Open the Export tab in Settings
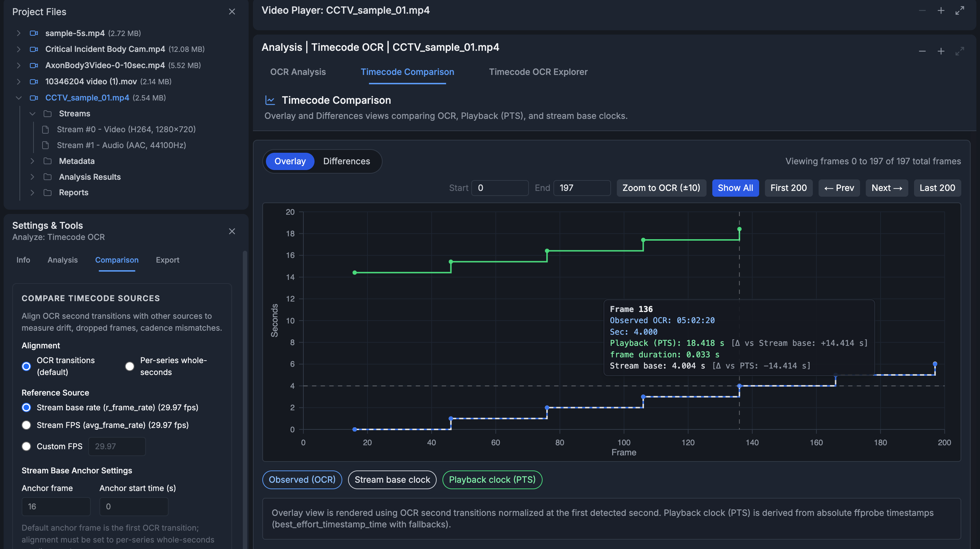980x549 pixels. click(x=168, y=260)
